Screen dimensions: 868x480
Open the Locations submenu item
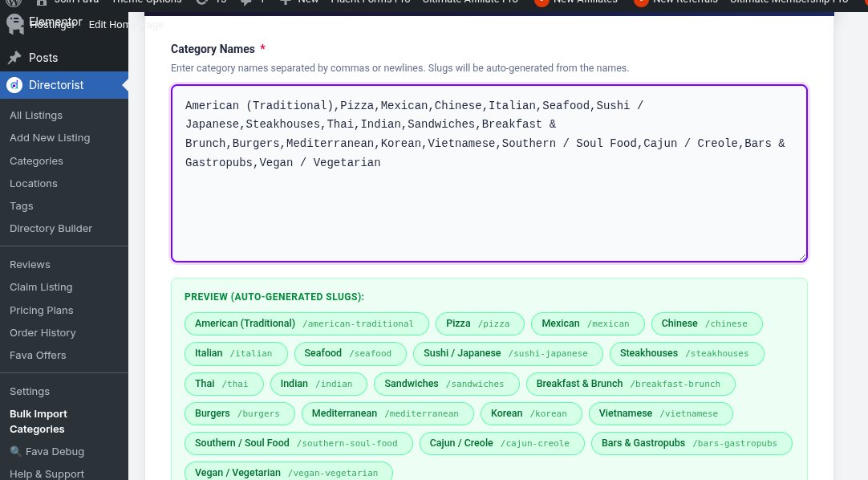click(33, 183)
